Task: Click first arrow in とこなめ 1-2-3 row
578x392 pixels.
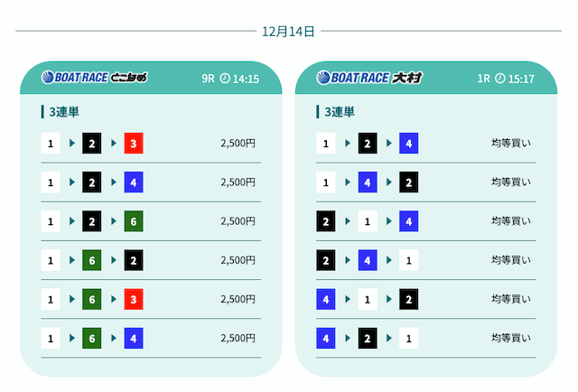Action: pyautogui.click(x=72, y=143)
